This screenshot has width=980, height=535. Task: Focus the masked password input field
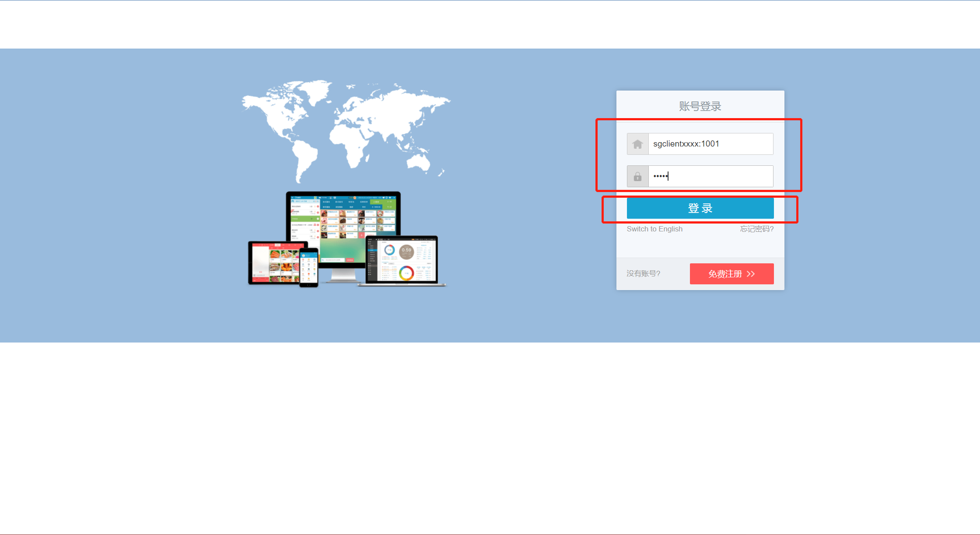tap(710, 176)
